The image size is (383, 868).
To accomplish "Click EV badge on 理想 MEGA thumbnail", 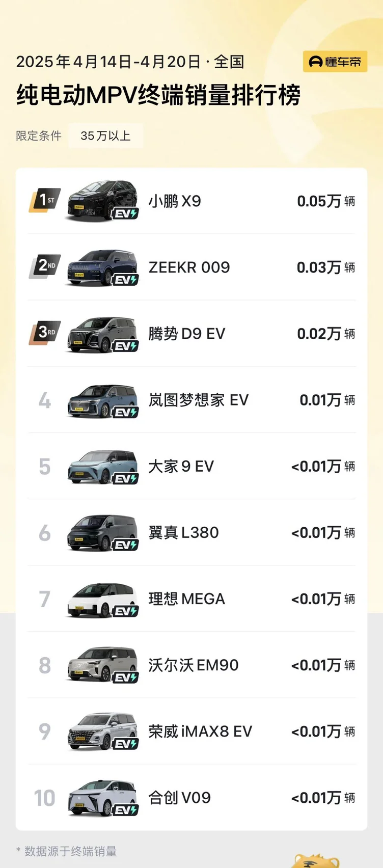I will pyautogui.click(x=125, y=611).
